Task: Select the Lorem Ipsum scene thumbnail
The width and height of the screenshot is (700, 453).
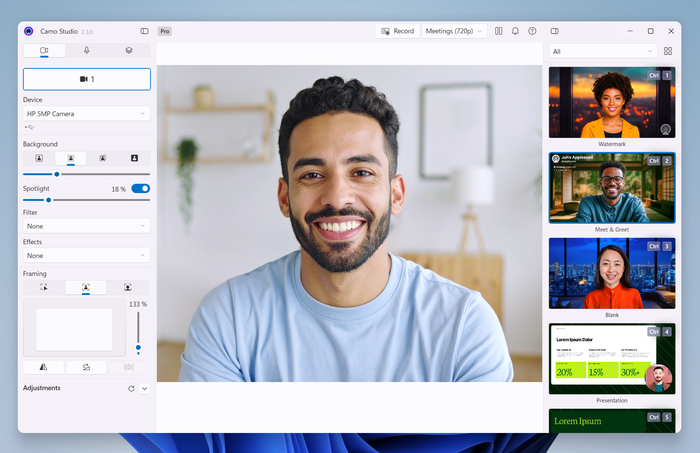Action: coord(612,421)
